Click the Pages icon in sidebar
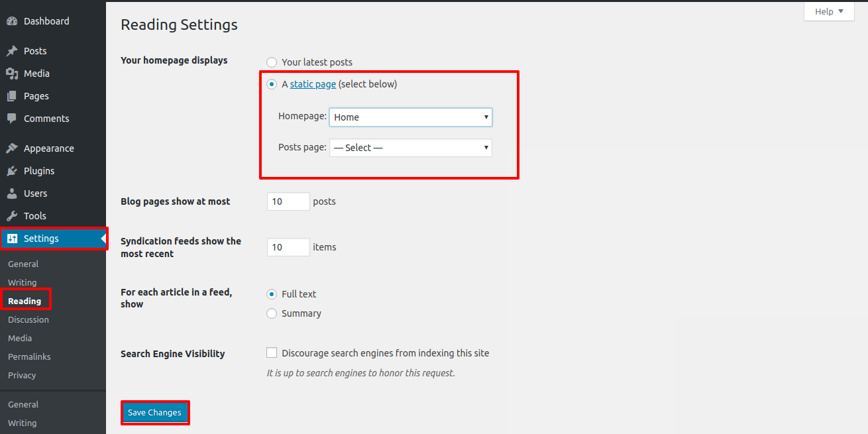 (12, 96)
